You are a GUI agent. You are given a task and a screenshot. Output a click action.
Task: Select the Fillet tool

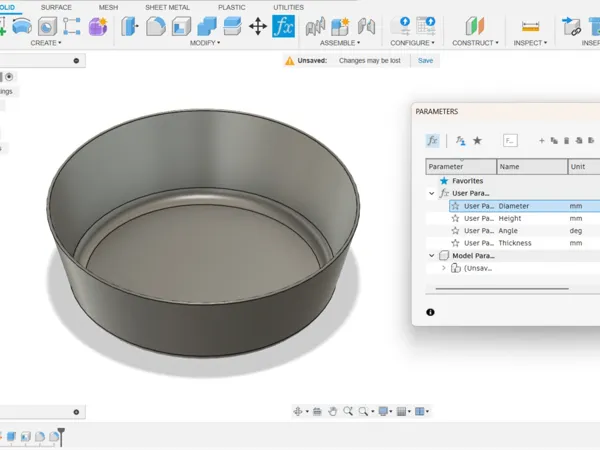tap(156, 27)
